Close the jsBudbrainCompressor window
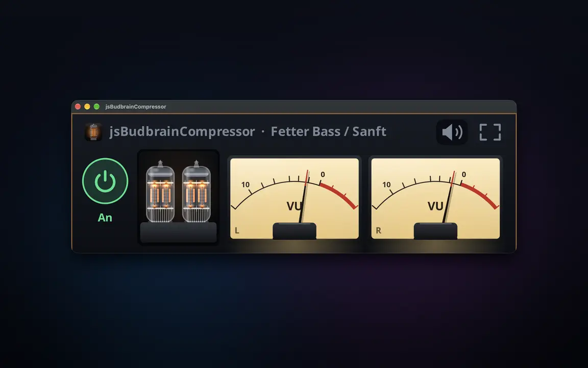 click(78, 107)
